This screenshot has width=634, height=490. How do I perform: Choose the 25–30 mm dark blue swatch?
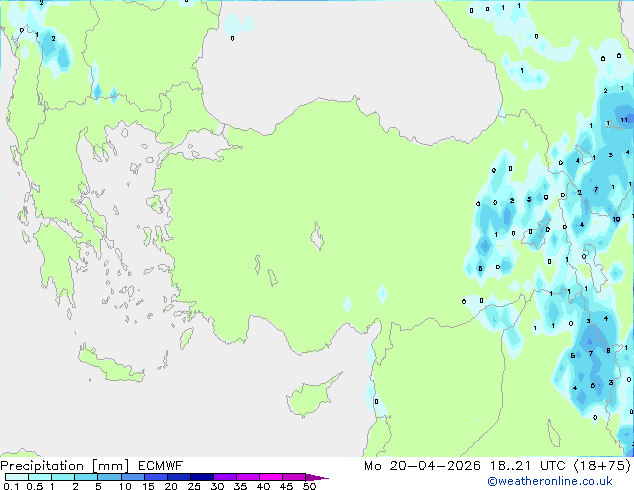tap(201, 477)
